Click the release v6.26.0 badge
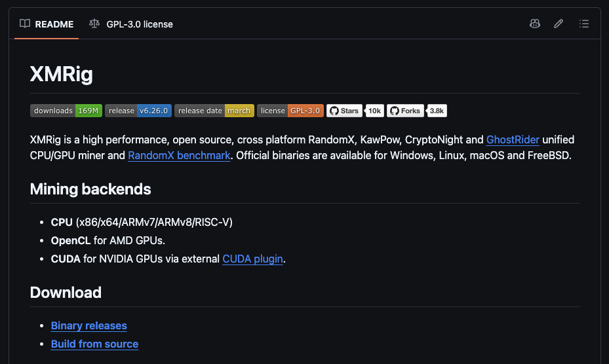This screenshot has height=364, width=609. coord(138,111)
